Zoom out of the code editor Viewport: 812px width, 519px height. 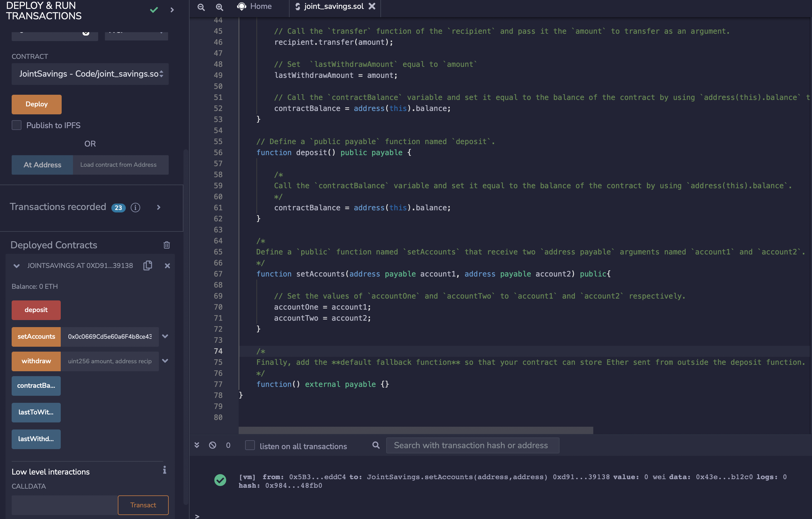point(201,7)
